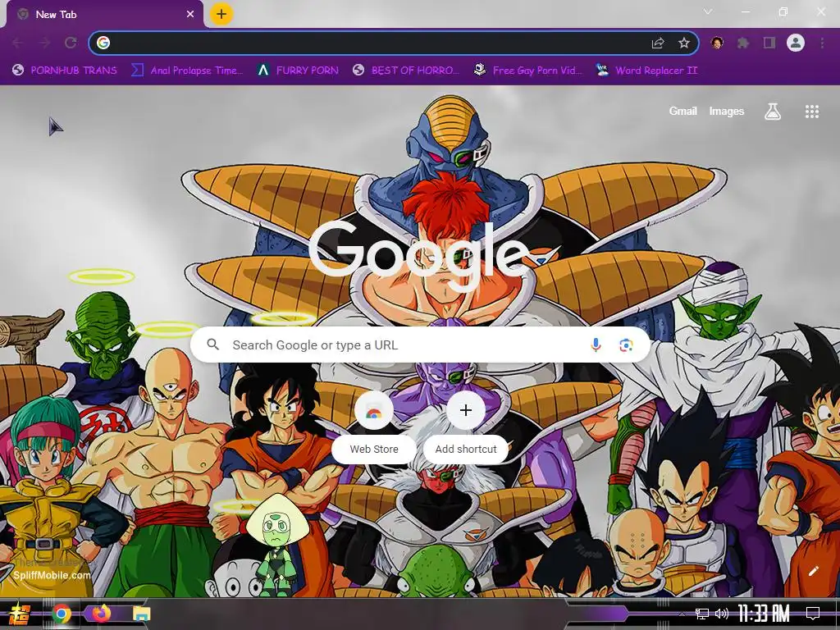Click the Search Google or type a URL box
This screenshot has height=630, width=840.
421,345
